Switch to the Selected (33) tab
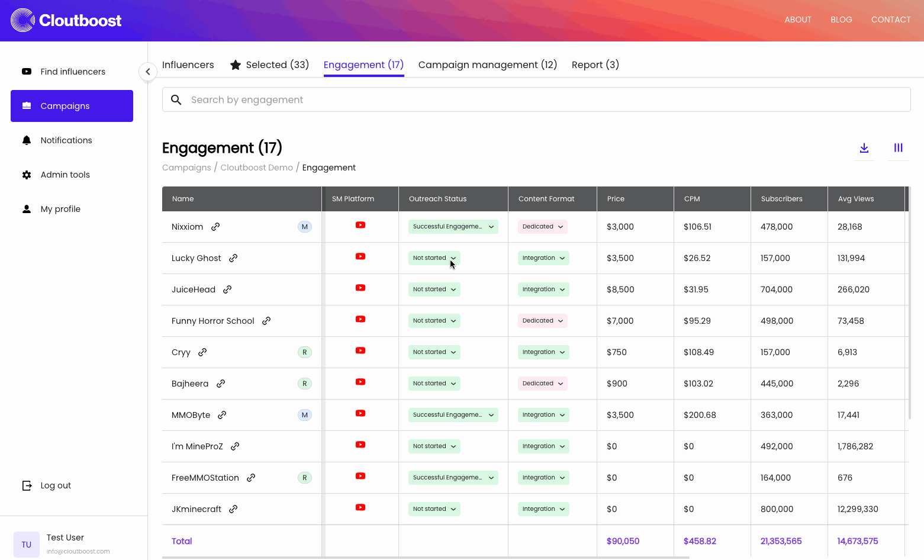The width and height of the screenshot is (924, 560). (x=269, y=65)
